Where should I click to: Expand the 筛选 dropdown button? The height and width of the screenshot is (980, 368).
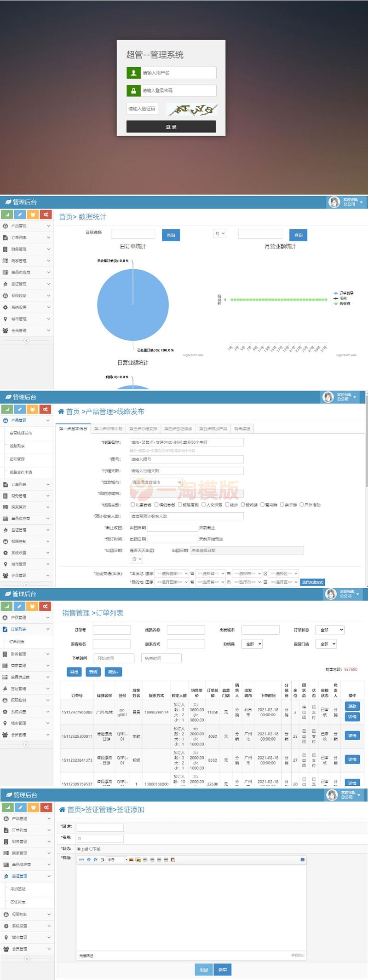(113, 672)
